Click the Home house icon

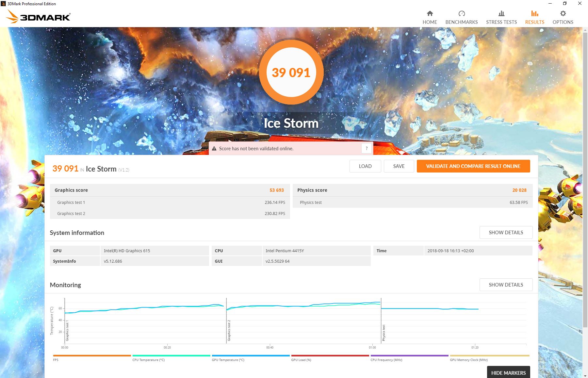pyautogui.click(x=430, y=13)
